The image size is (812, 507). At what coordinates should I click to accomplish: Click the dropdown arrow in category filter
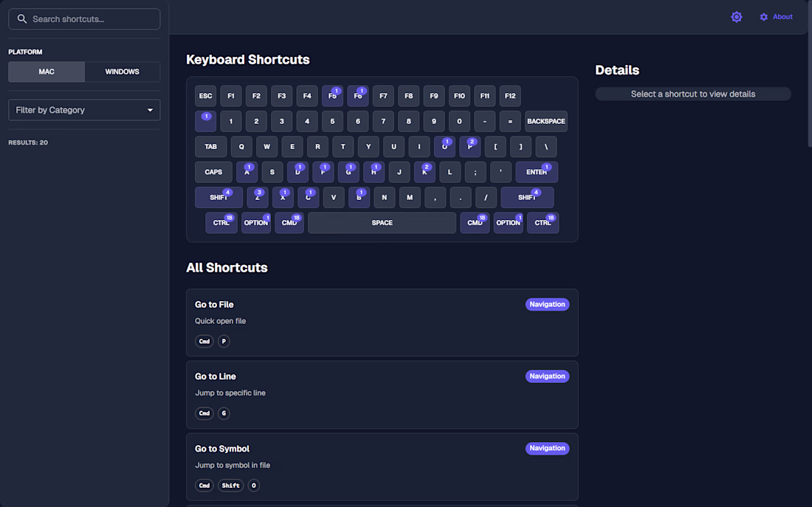(x=151, y=110)
